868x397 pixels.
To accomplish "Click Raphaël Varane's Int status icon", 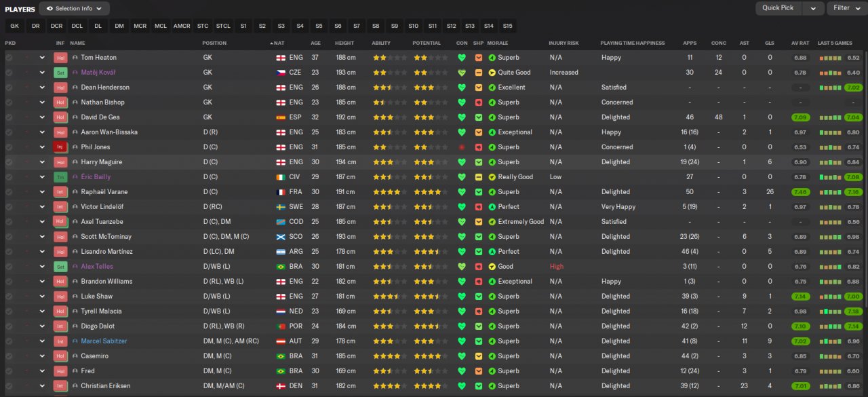I will tap(60, 192).
